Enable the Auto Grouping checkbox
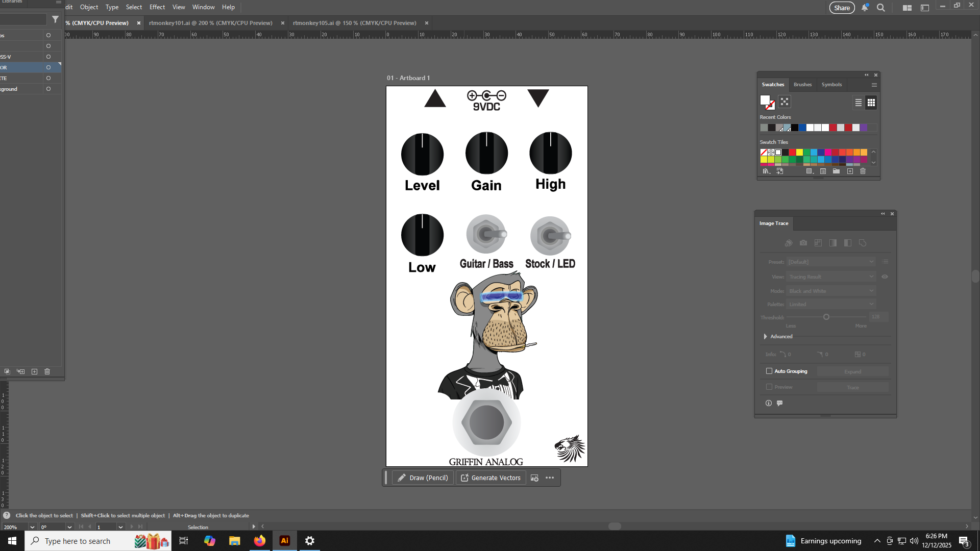980x551 pixels. click(x=769, y=371)
